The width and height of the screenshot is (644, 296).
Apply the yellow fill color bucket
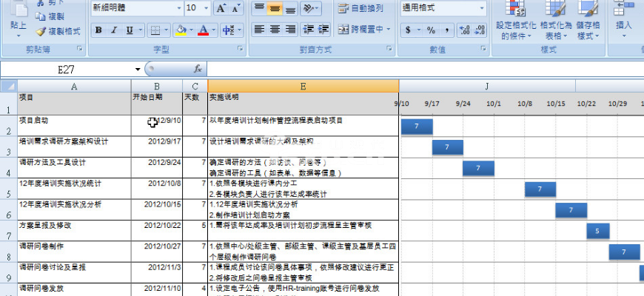point(181,30)
